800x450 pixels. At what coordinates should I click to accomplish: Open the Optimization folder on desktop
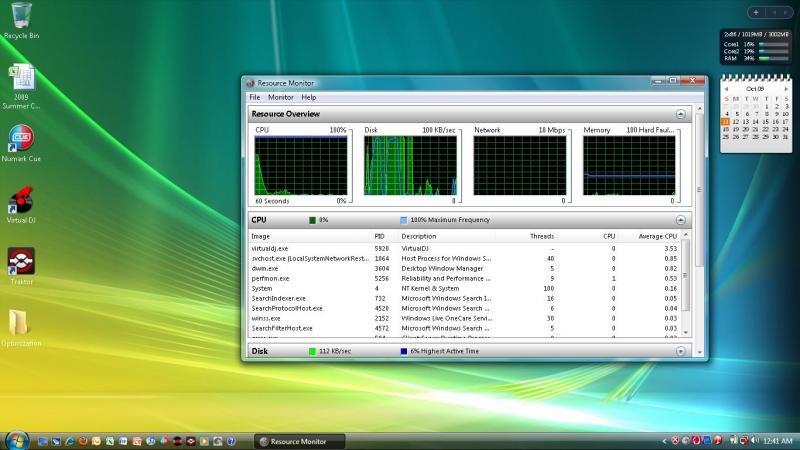click(x=21, y=328)
